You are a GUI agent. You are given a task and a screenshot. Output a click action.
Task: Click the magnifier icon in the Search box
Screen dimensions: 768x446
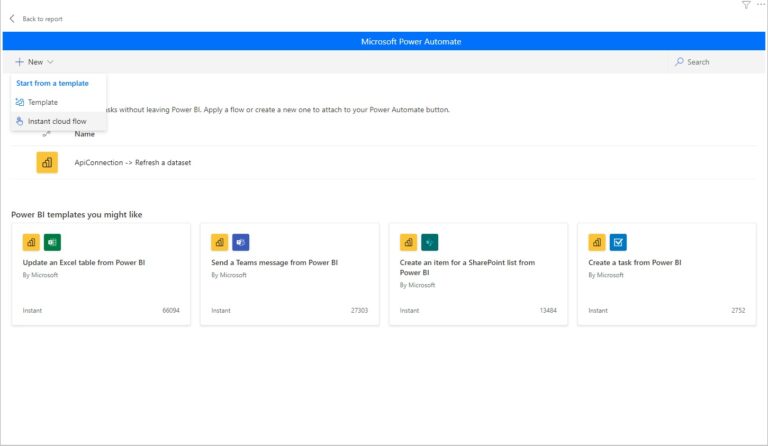point(679,62)
